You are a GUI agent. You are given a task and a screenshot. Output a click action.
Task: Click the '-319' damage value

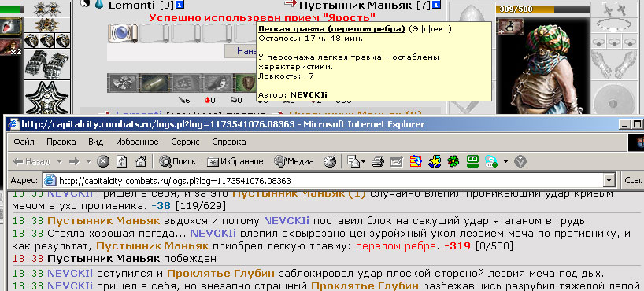click(x=457, y=247)
